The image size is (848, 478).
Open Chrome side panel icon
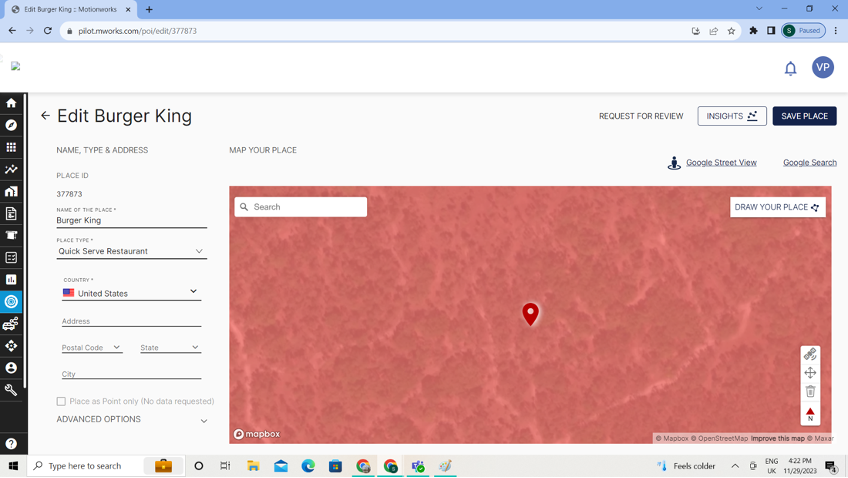[x=771, y=31]
